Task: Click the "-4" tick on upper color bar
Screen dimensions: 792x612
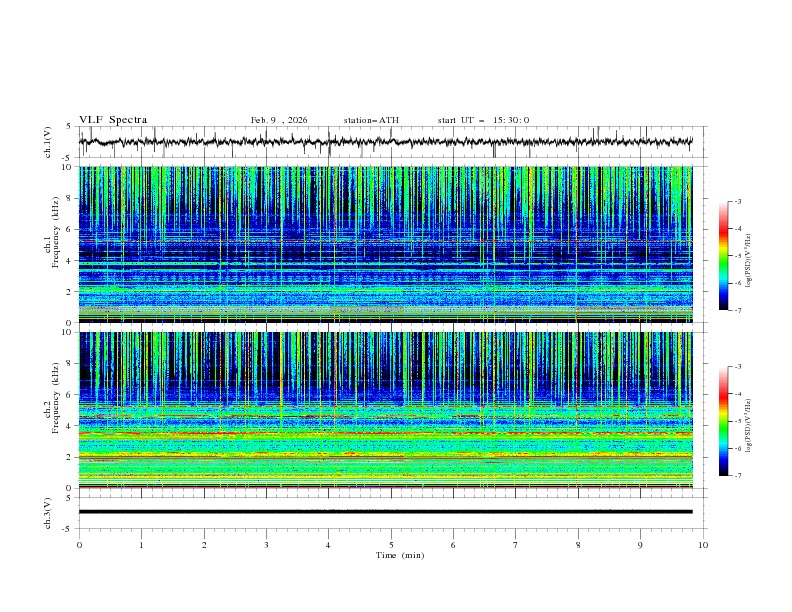Action: (x=737, y=229)
